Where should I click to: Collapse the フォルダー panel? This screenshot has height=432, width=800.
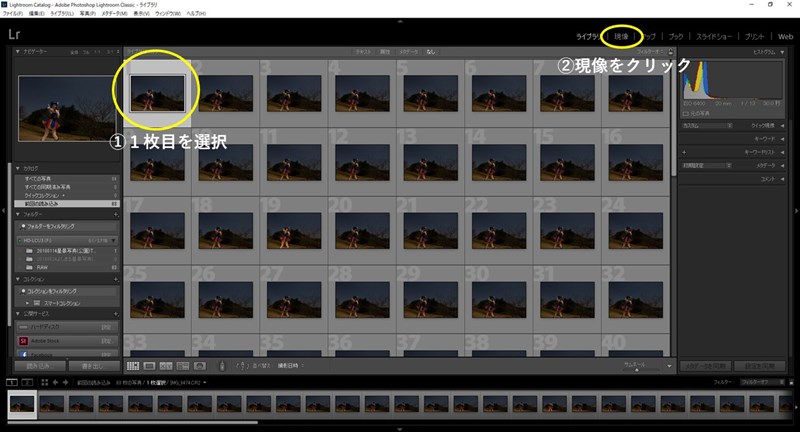tap(18, 215)
